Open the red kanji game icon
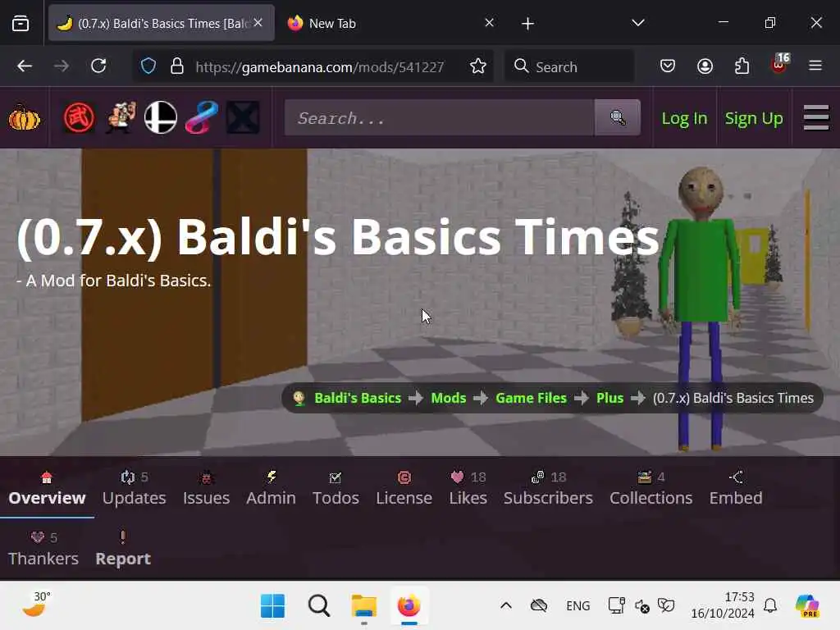Viewport: 840px width, 630px height. [x=79, y=117]
